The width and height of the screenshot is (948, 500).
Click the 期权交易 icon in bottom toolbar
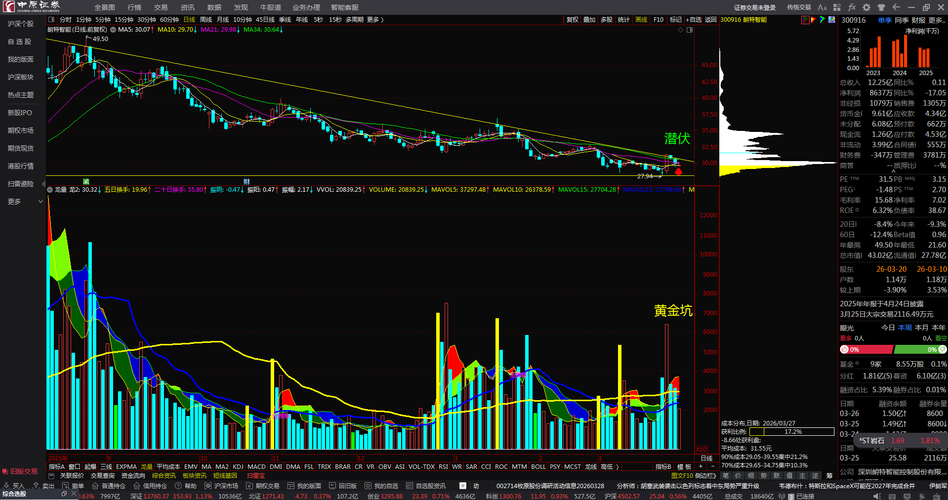tap(250, 486)
